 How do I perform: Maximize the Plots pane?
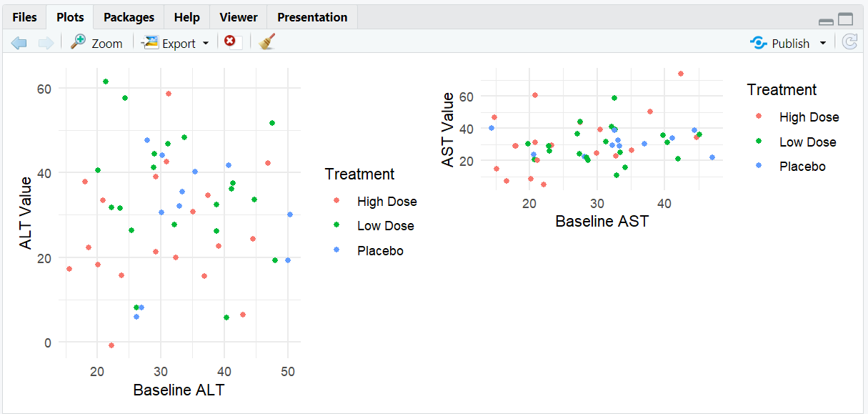pyautogui.click(x=845, y=20)
